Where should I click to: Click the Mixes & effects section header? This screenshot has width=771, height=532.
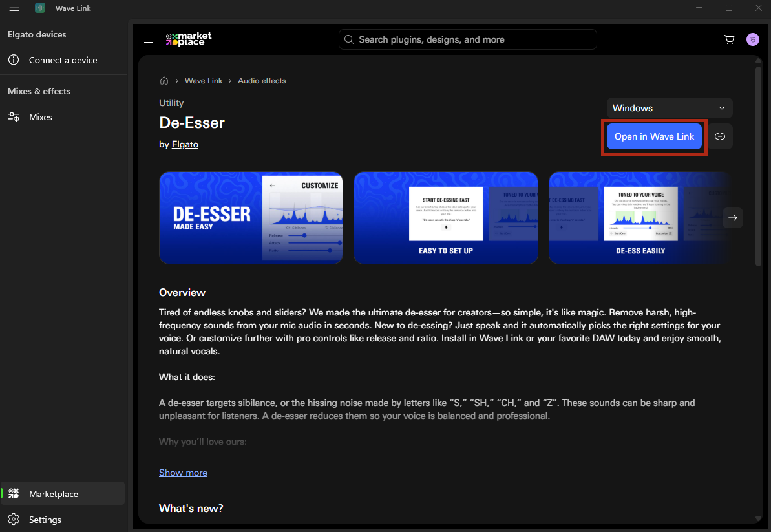point(39,91)
